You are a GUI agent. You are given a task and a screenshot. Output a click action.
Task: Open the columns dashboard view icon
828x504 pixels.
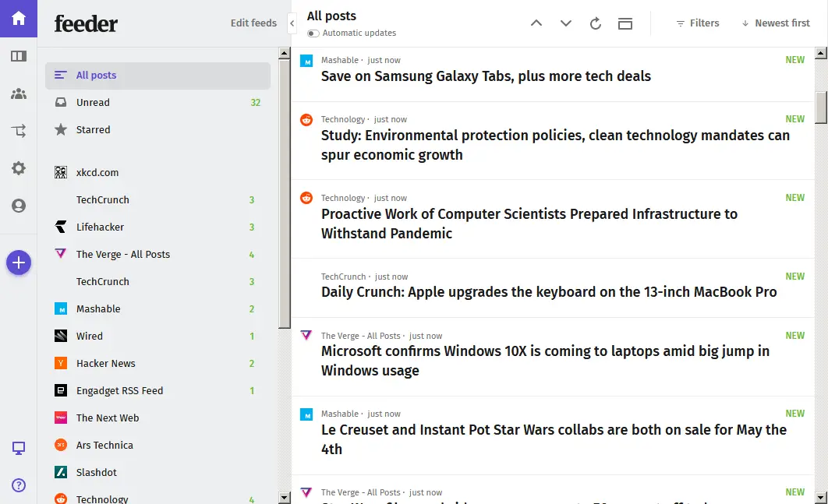19,56
